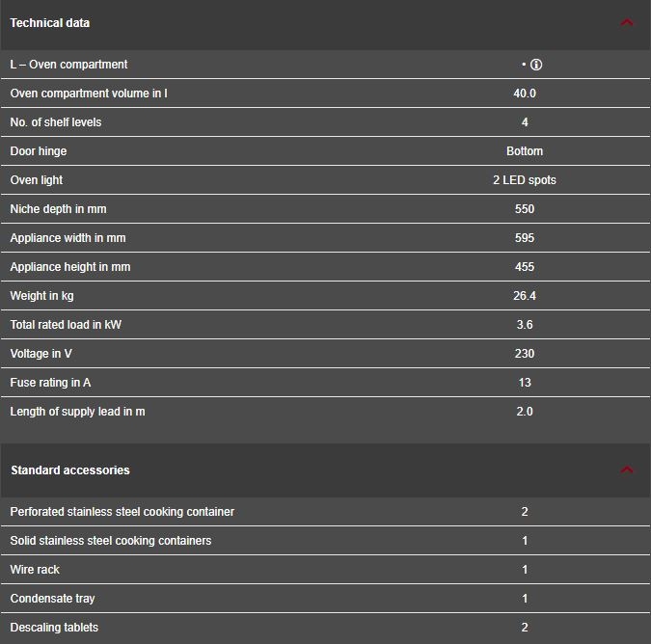Viewport: 651px width, 644px height.
Task: Select the Total rated load in kW label
Action: point(66,325)
